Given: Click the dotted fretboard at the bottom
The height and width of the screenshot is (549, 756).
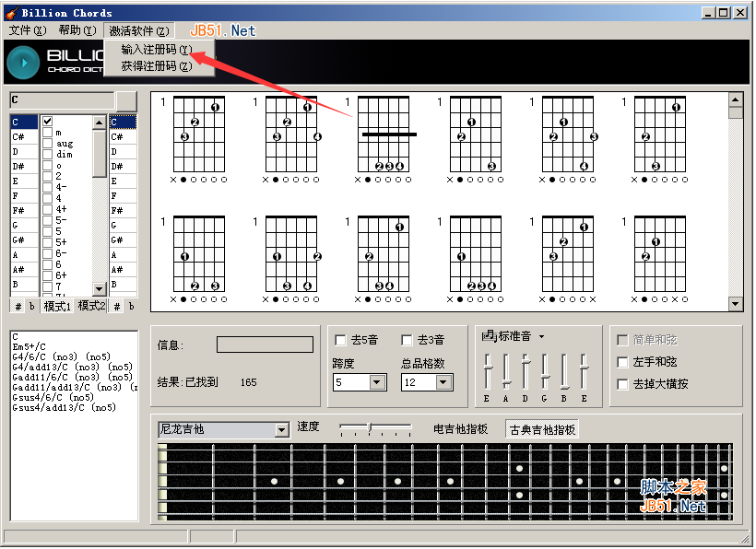Looking at the screenshot, I should tap(444, 482).
